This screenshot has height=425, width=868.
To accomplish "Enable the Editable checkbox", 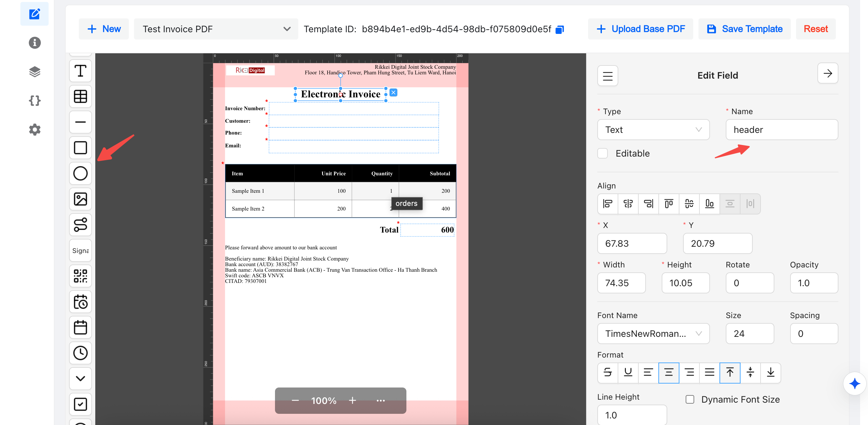I will click(603, 153).
